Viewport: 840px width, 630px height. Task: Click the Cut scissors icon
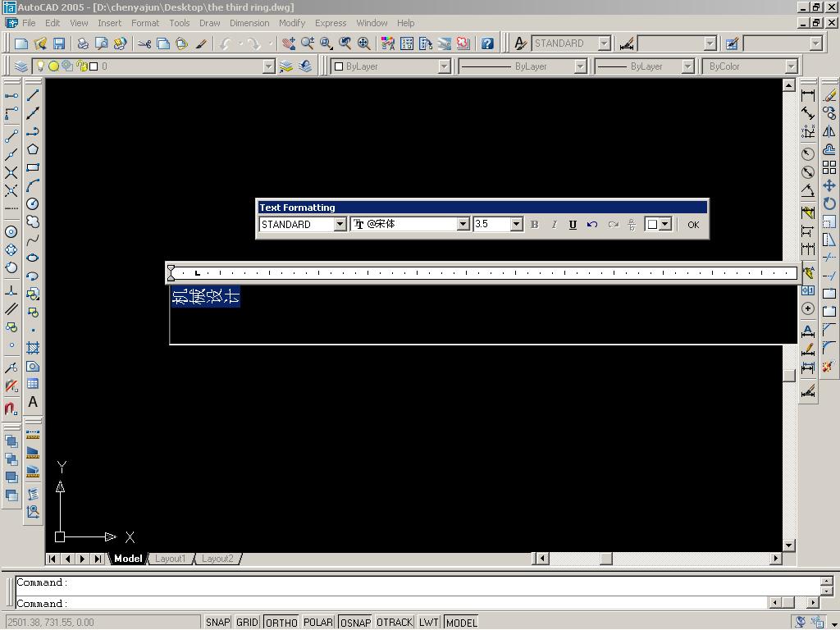pos(144,43)
